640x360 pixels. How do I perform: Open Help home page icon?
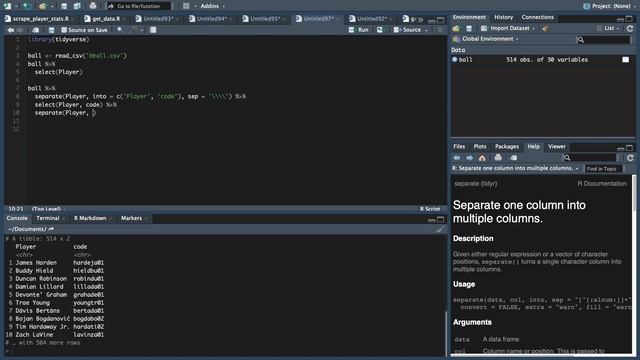click(x=482, y=158)
